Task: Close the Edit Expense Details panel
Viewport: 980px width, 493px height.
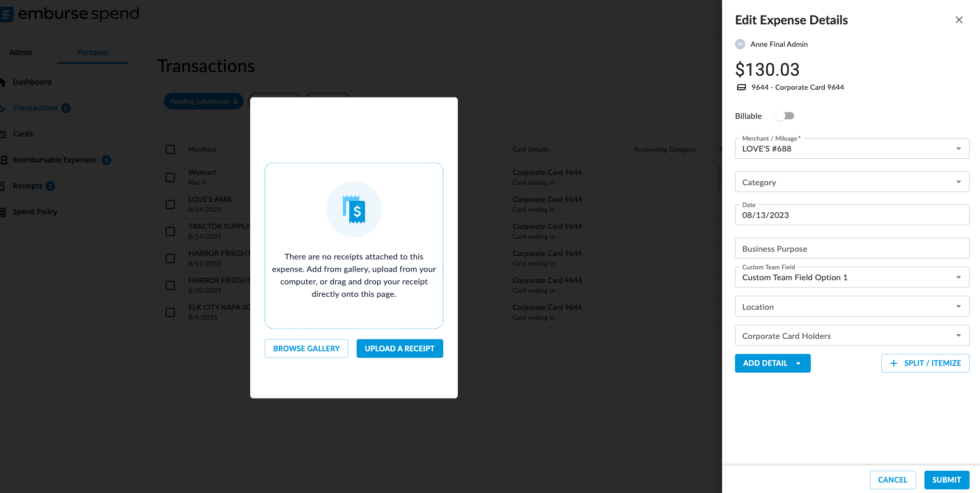Action: tap(959, 20)
